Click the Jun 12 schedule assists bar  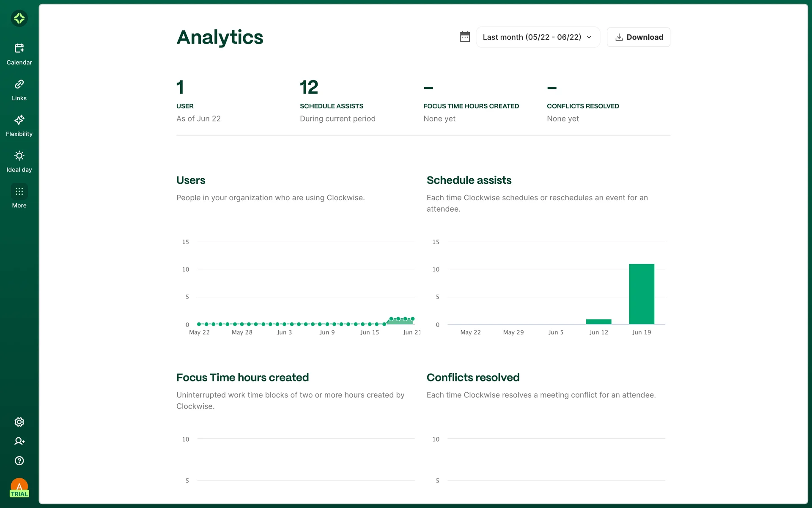point(598,322)
